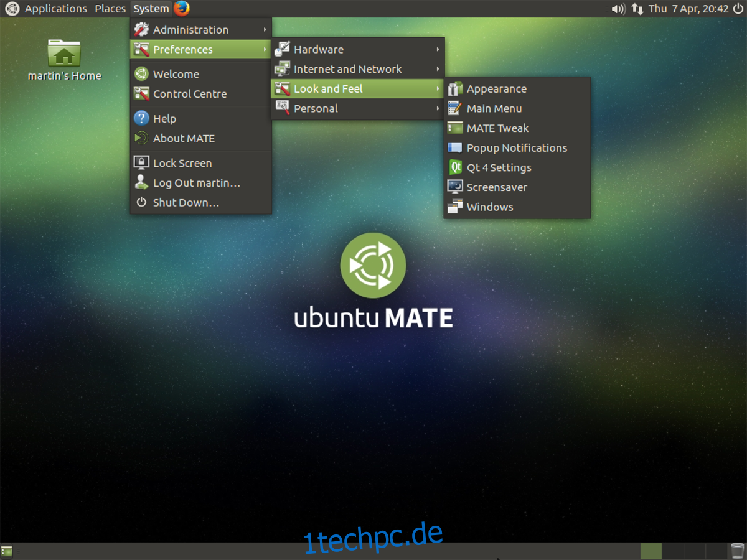747x560 pixels.
Task: Click the System menu in top panel
Action: click(x=151, y=9)
